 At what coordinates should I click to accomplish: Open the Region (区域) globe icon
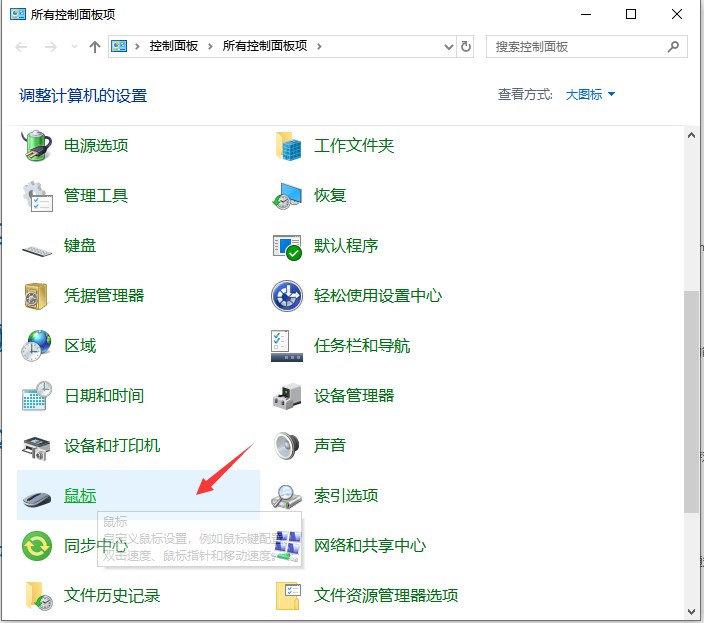click(x=37, y=346)
